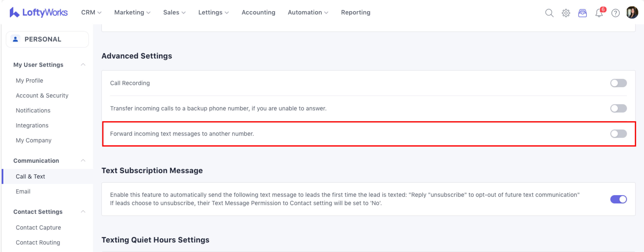Image resolution: width=644 pixels, height=252 pixels.
Task: Collapse the Communication section
Action: tap(83, 160)
